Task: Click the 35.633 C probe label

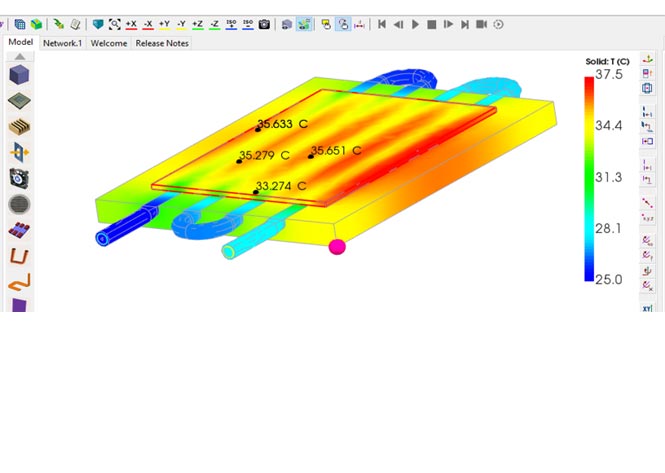Action: pyautogui.click(x=282, y=124)
